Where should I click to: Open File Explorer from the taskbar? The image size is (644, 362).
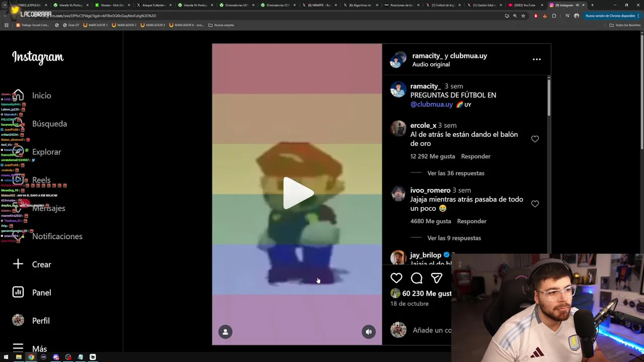point(19,357)
